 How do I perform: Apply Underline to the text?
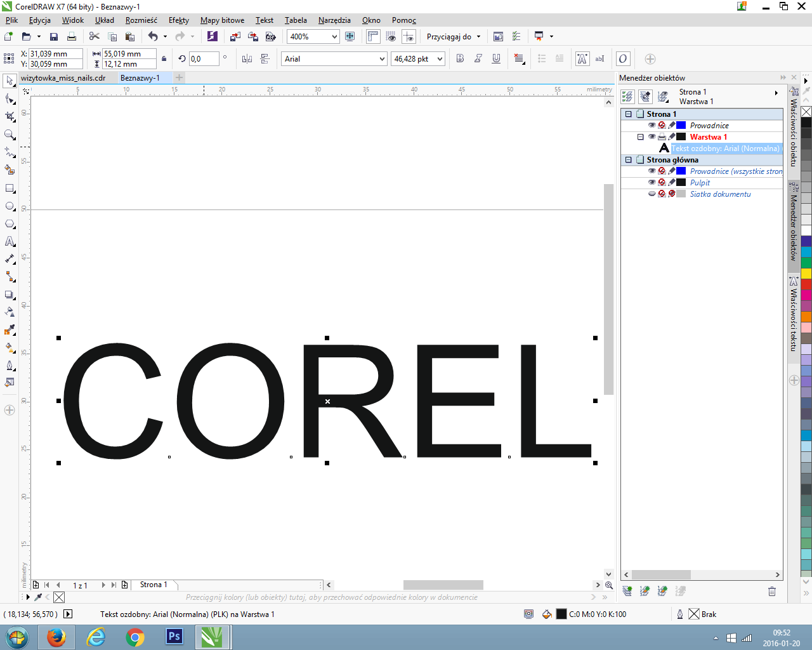(496, 58)
